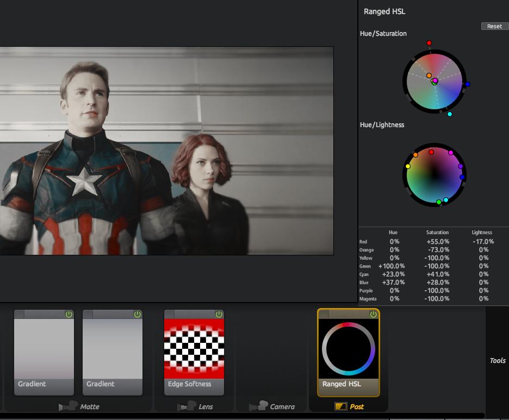Open the Tools drawer
The image size is (509, 420).
coord(498,360)
